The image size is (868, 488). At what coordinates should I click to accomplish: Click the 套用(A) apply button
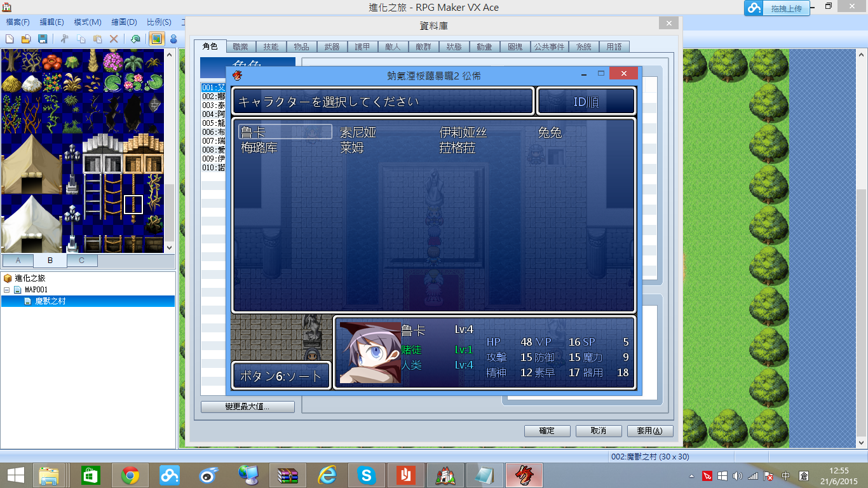[650, 431]
